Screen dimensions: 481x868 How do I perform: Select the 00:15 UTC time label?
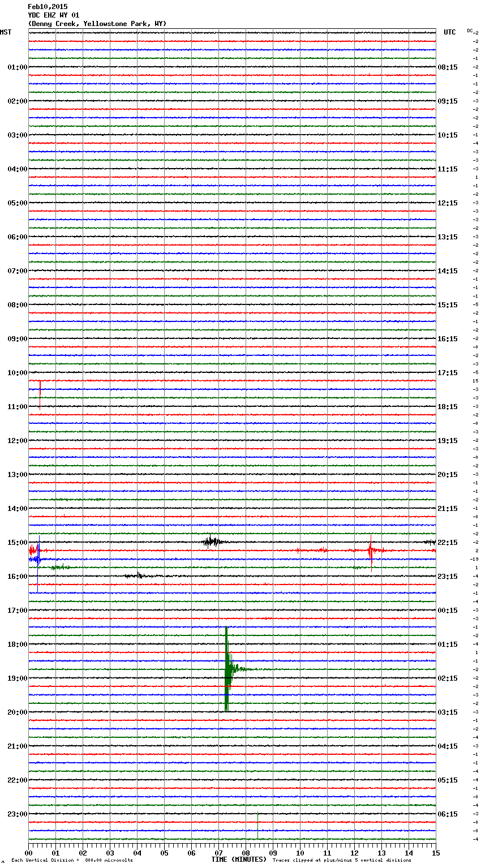point(448,611)
